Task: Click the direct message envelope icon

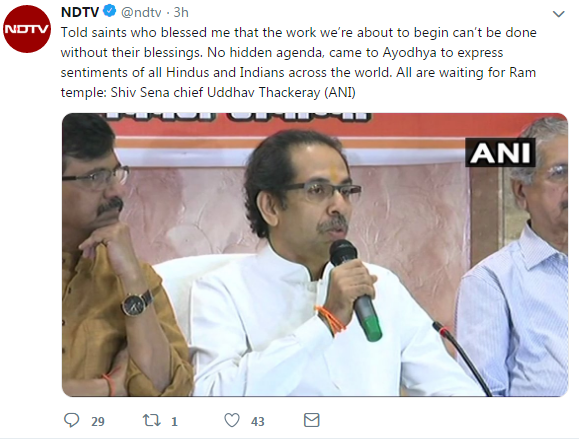Action: [x=311, y=420]
